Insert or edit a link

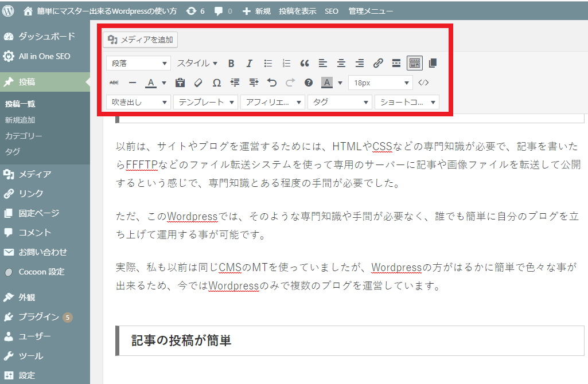[377, 63]
